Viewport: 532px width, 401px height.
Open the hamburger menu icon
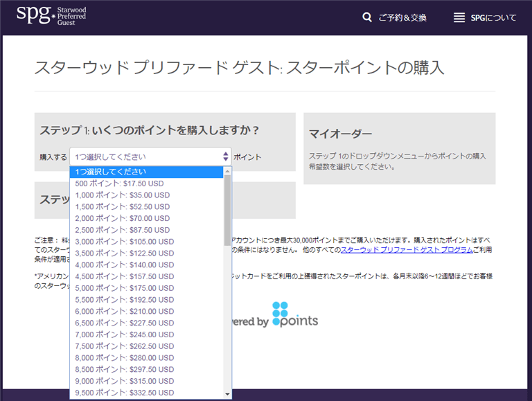(459, 17)
